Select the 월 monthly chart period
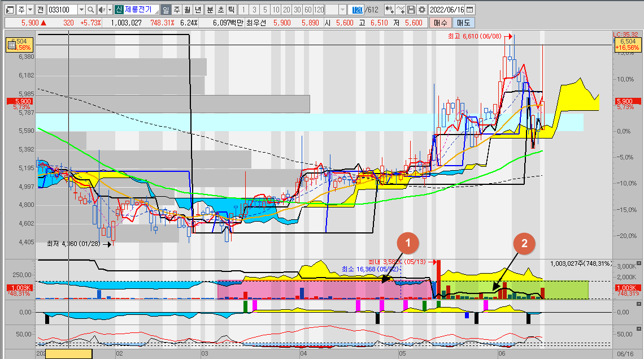 point(188,10)
